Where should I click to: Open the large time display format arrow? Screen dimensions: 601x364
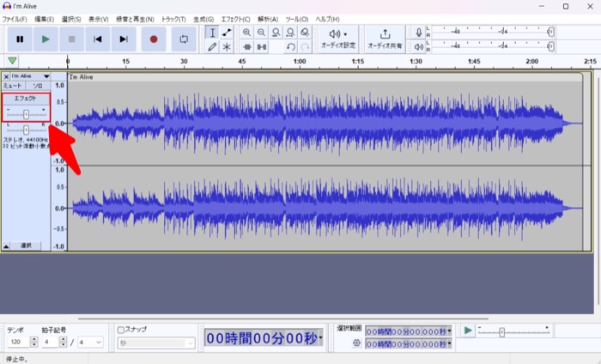(x=320, y=338)
